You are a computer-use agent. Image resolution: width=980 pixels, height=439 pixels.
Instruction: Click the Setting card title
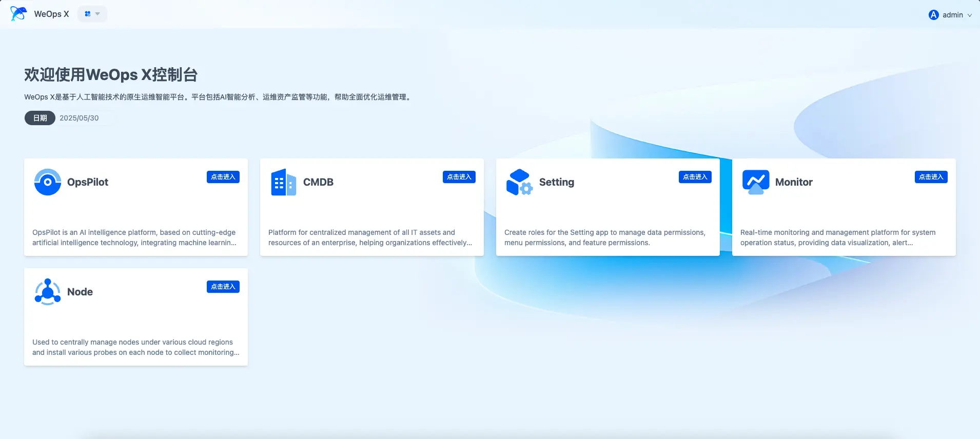[x=557, y=182]
